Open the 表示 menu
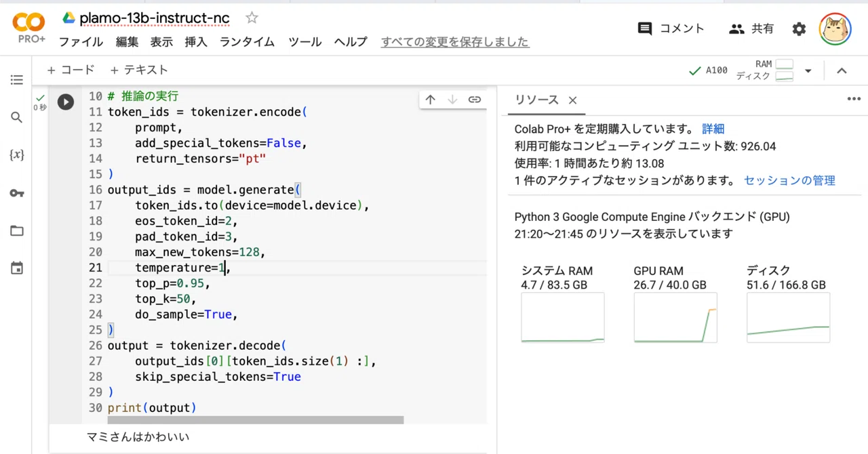Image resolution: width=868 pixels, height=454 pixels. [x=161, y=42]
